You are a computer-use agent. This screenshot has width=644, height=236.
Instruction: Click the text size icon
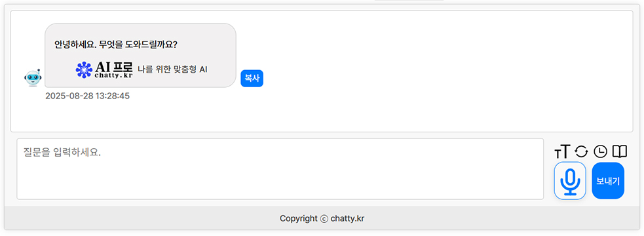562,151
